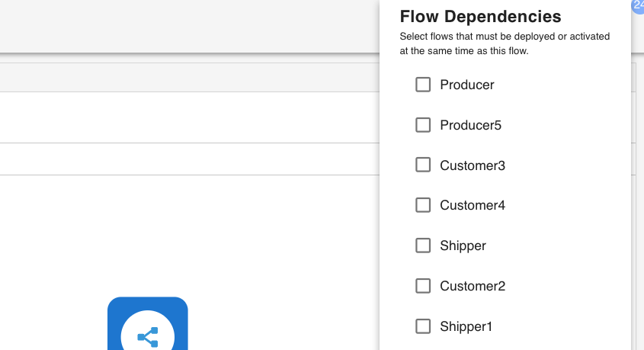Enable the Producer checkbox
The width and height of the screenshot is (644, 350).
pos(423,85)
